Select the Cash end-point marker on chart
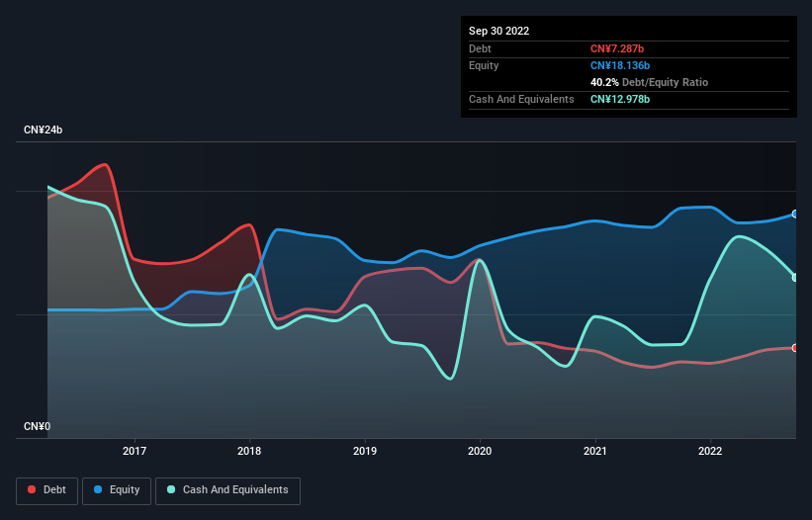This screenshot has width=812, height=520. [795, 278]
